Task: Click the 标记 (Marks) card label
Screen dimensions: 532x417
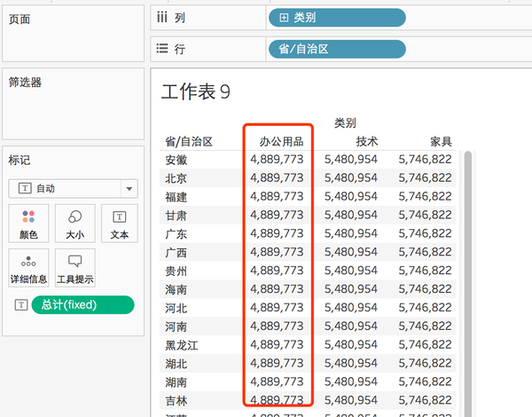Action: [x=20, y=160]
